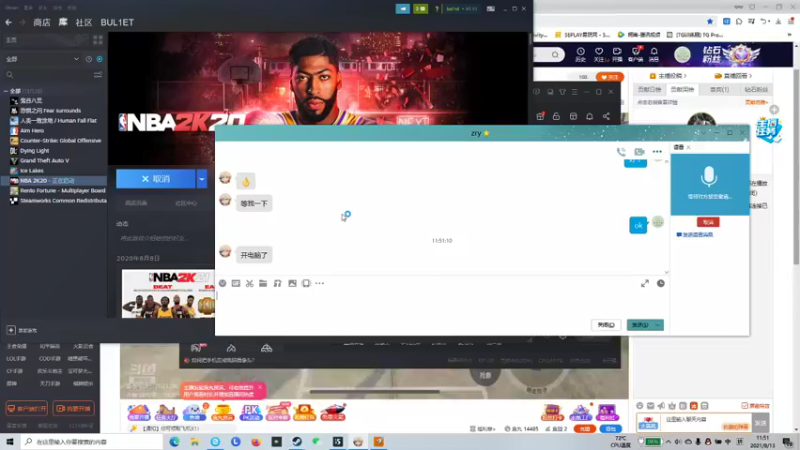Screen dimensions: 800x450
Task: Open the 商店 tab in Steam
Action: 41,22
